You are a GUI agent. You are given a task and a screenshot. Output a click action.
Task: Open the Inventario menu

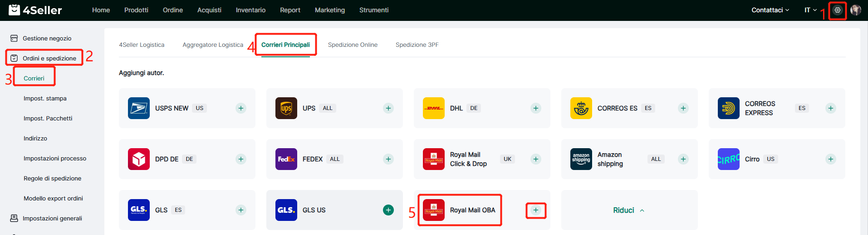(250, 10)
